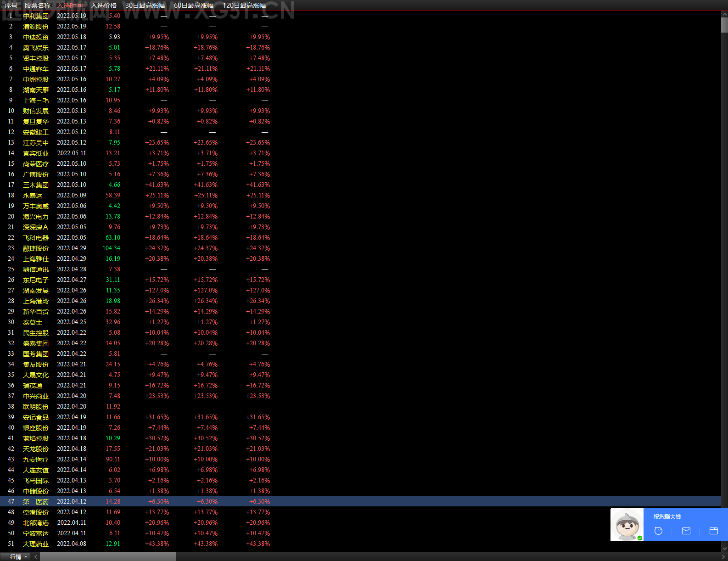Sort by 序号 column header
728x561 pixels.
[11, 6]
